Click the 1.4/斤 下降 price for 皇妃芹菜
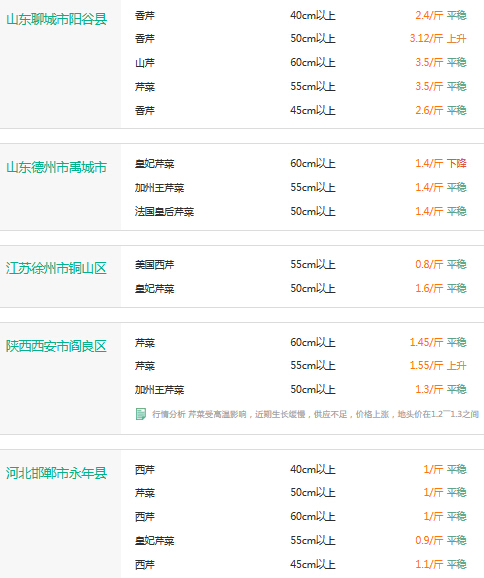This screenshot has height=578, width=484. 441,163
